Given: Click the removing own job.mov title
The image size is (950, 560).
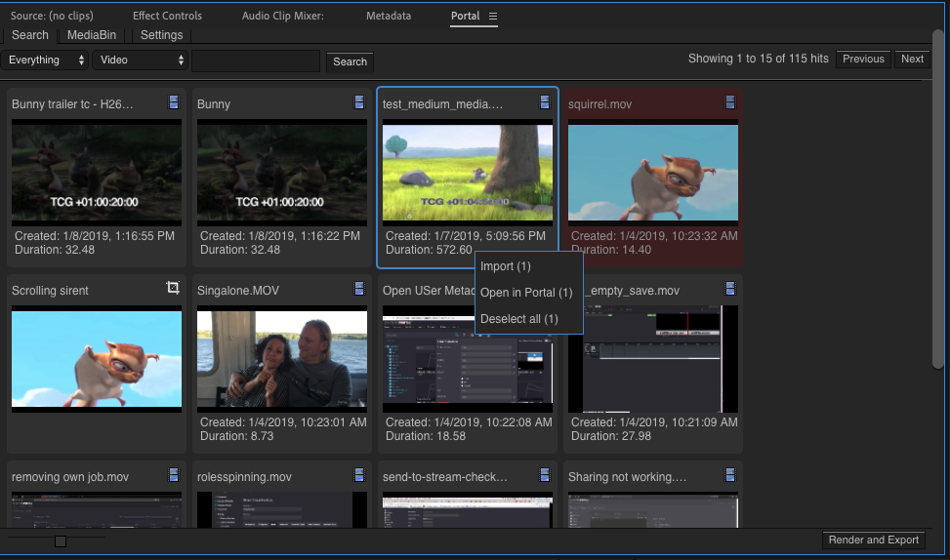Looking at the screenshot, I should pos(70,477).
